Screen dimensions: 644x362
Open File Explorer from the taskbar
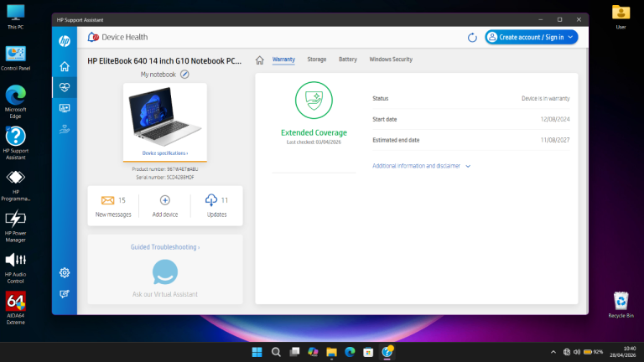pyautogui.click(x=331, y=352)
